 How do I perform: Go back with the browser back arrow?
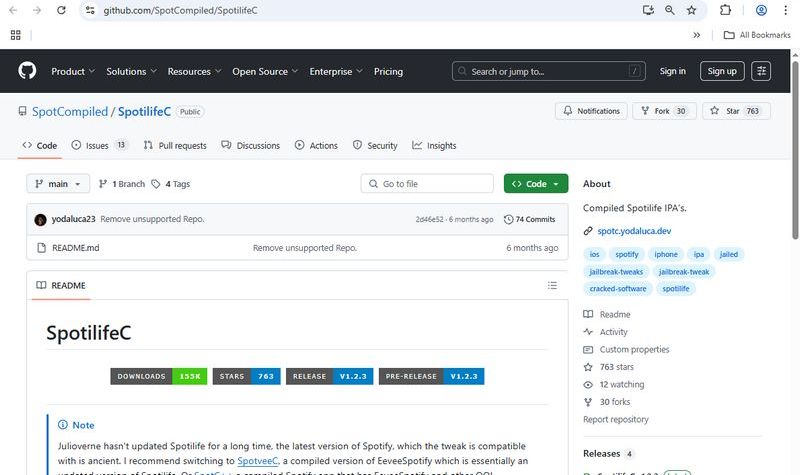(13, 10)
